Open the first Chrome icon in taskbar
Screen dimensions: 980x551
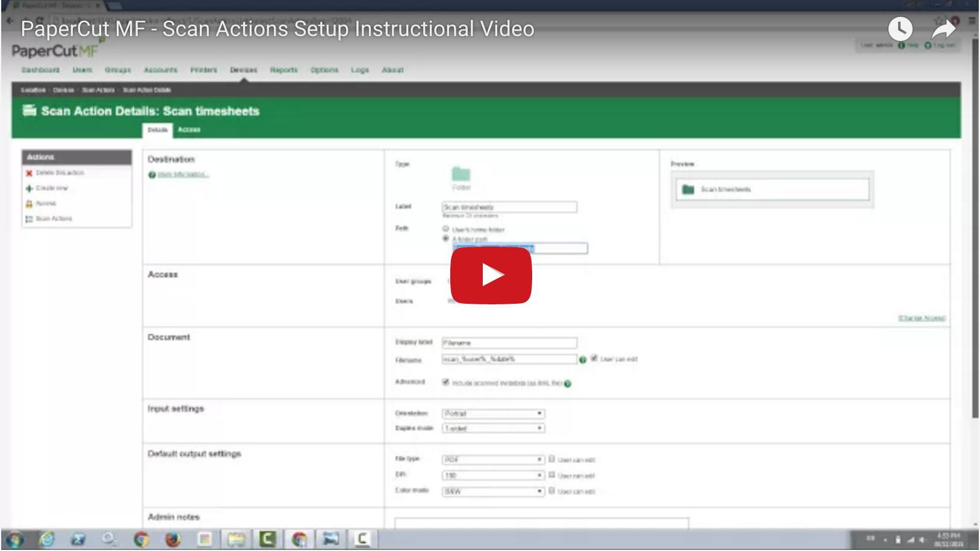[x=141, y=540]
